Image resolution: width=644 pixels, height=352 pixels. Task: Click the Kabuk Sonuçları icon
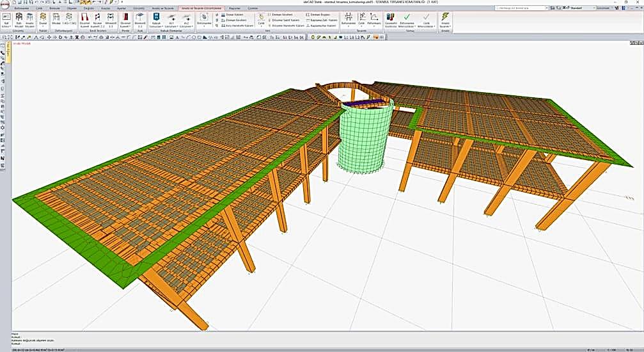(157, 19)
